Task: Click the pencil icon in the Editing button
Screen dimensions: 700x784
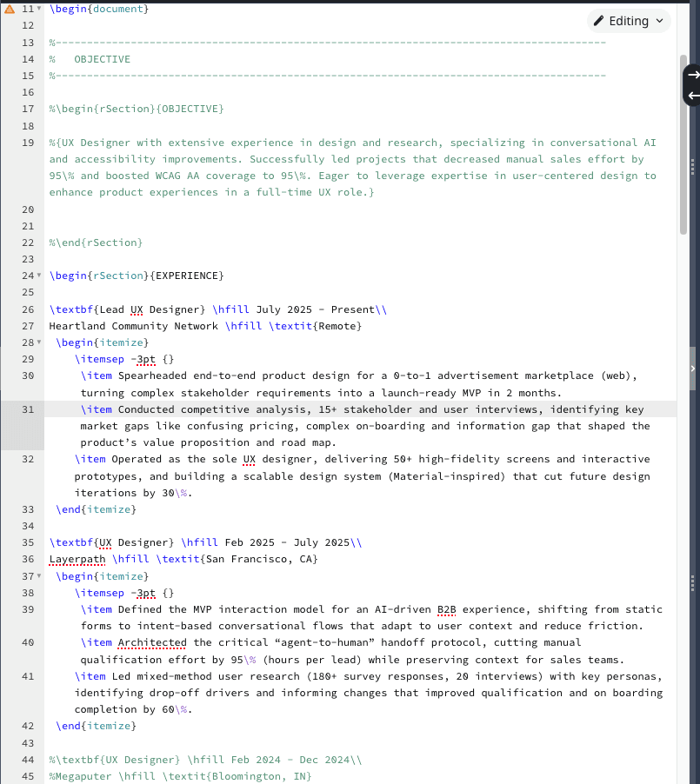Action: click(600, 20)
